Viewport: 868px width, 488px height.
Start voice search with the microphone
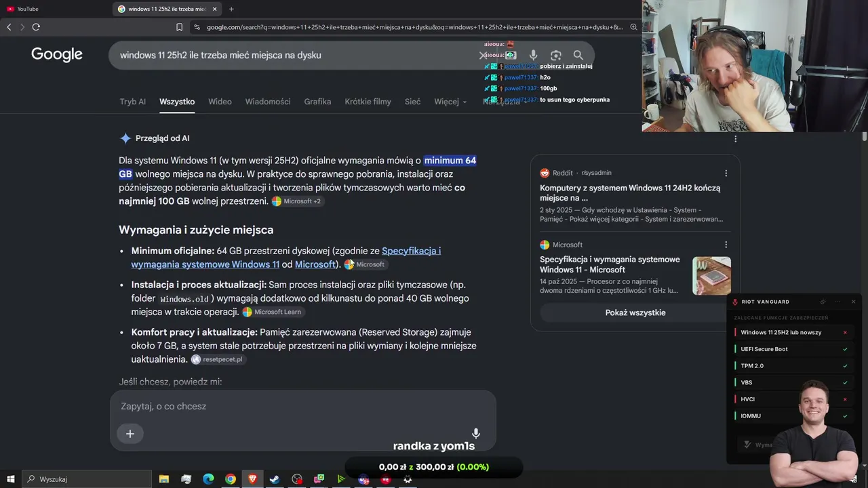tap(533, 55)
